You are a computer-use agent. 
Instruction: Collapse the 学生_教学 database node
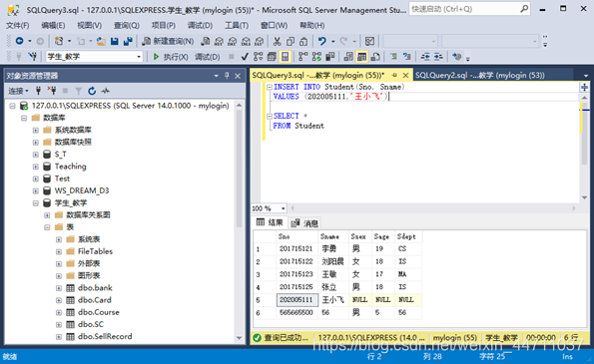(x=35, y=203)
